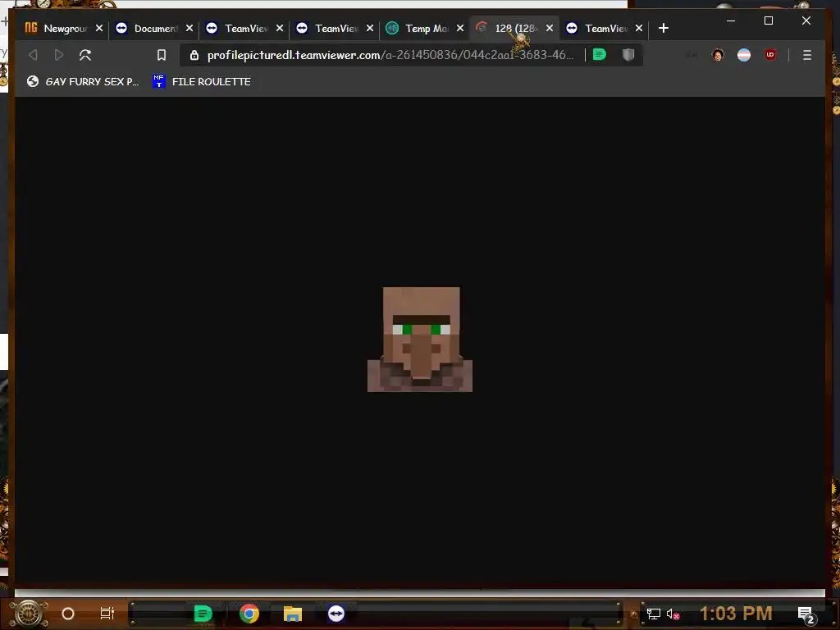Open the avatar profile extension icon
This screenshot has width=840, height=630.
pyautogui.click(x=718, y=55)
